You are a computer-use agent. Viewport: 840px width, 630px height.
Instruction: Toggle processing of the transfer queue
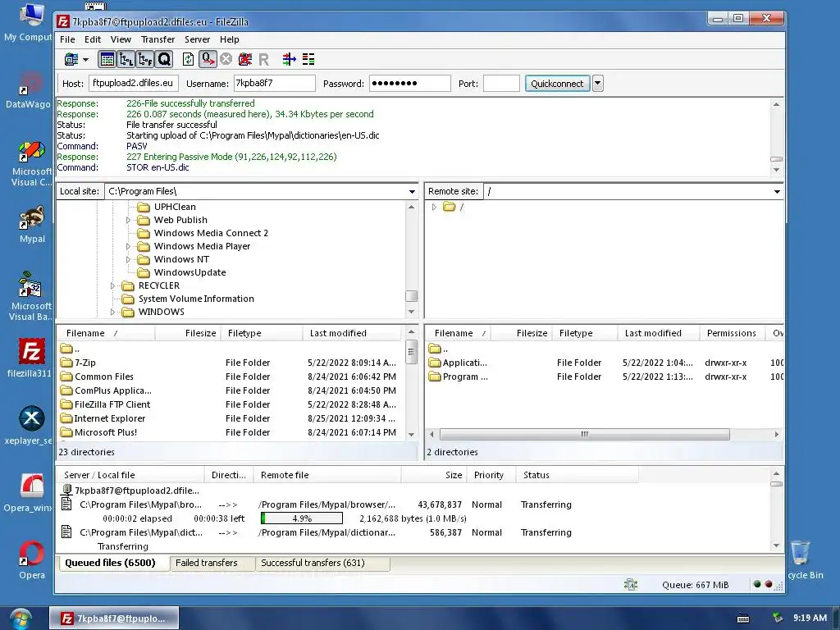point(208,59)
